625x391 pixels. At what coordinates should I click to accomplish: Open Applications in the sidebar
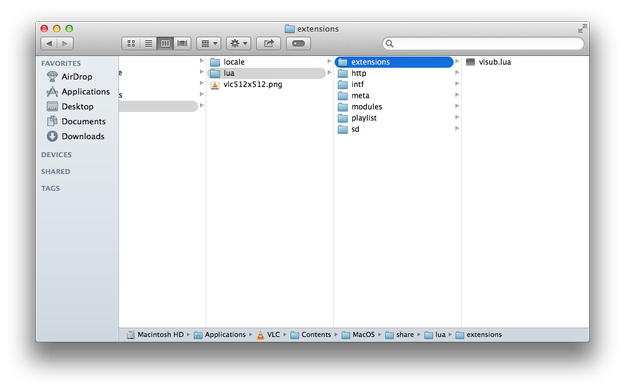[x=78, y=92]
